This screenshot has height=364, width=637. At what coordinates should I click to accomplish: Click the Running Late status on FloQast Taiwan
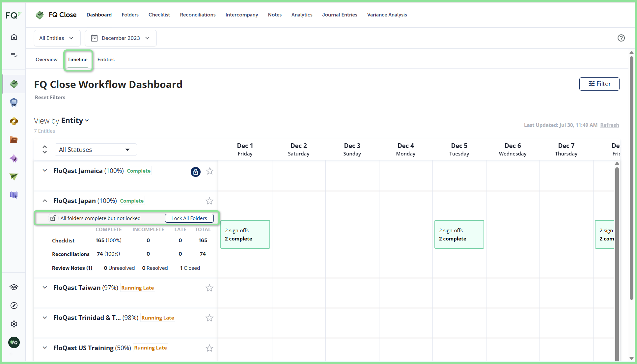pyautogui.click(x=138, y=288)
